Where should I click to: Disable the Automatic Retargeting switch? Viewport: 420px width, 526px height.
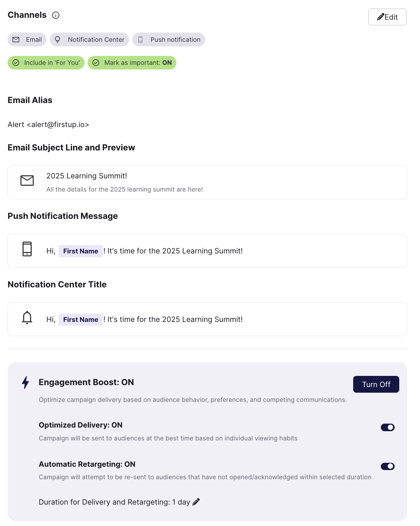pos(387,466)
